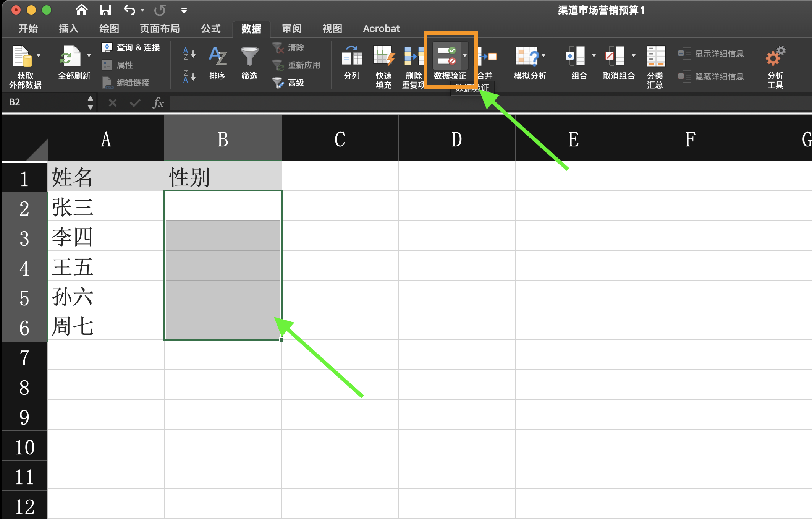
Task: Click the Redo arrow icon
Action: click(160, 10)
